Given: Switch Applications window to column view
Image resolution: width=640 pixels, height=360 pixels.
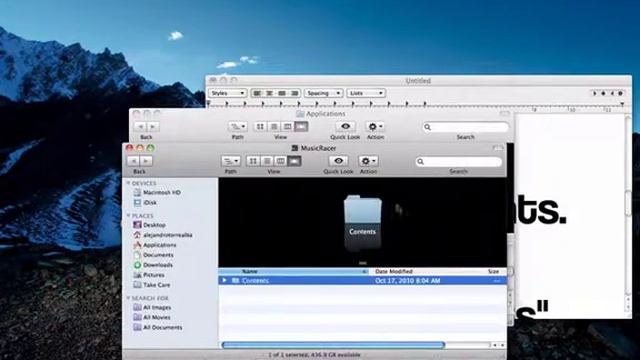Looking at the screenshot, I should 288,127.
